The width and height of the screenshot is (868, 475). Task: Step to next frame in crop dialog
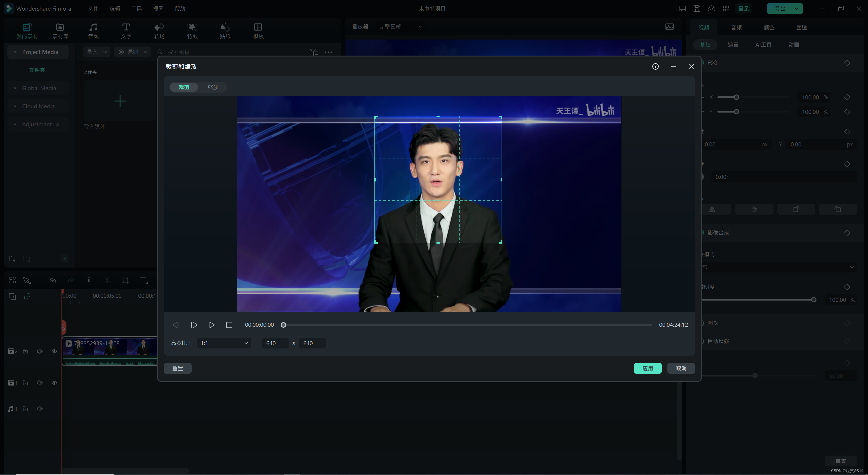pos(194,325)
